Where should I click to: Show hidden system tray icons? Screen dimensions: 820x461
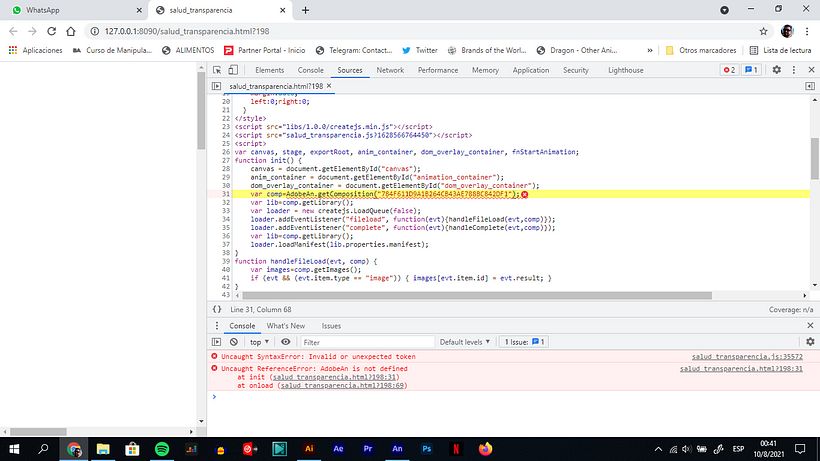pyautogui.click(x=658, y=449)
